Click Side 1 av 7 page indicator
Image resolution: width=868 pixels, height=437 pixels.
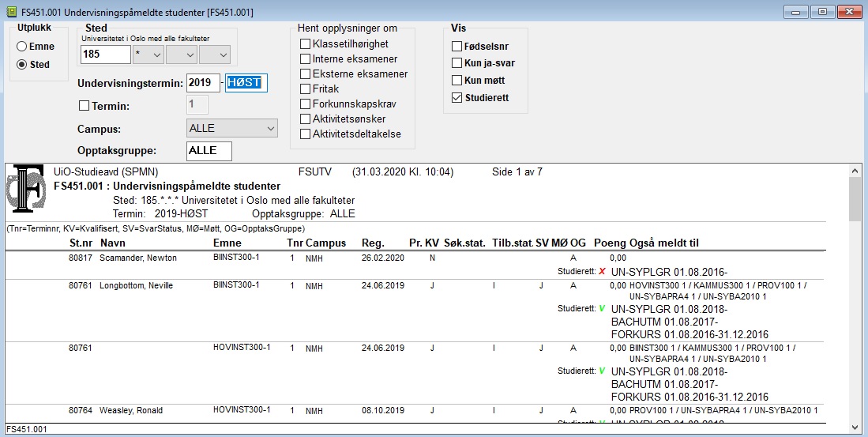517,172
